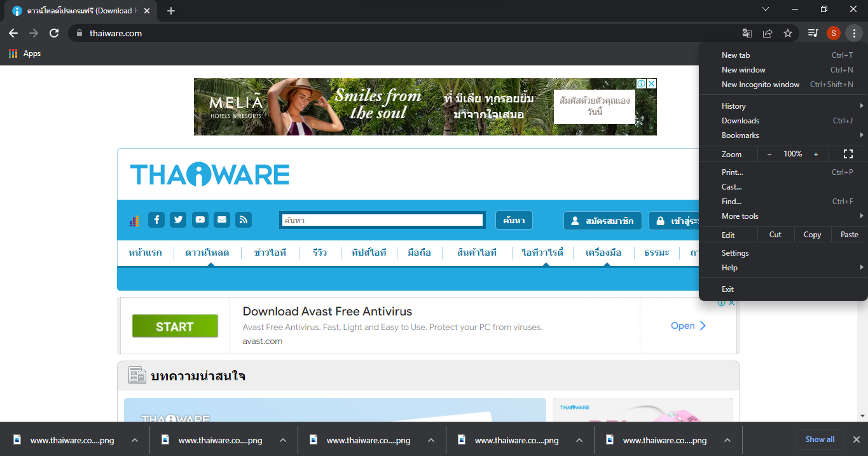Reload the thaiware.com page

[55, 33]
